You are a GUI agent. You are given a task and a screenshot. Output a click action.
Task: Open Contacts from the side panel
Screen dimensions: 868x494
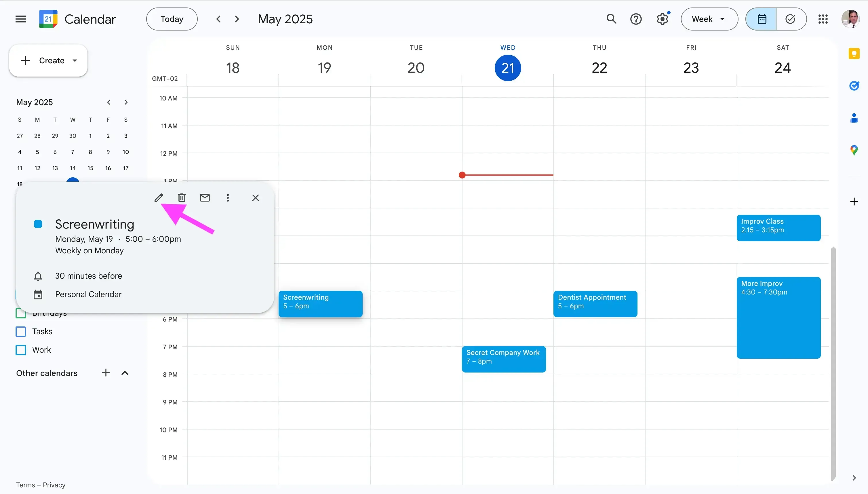854,118
